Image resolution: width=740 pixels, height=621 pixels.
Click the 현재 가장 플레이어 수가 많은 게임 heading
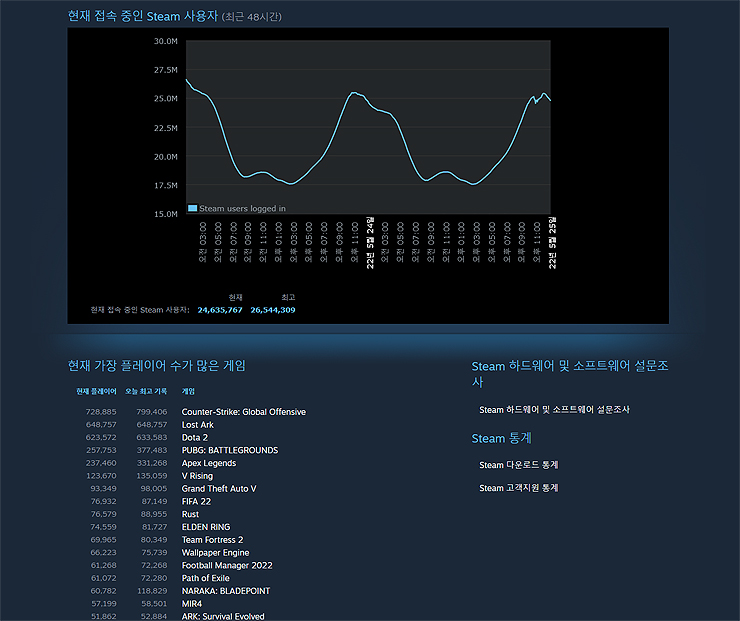[157, 366]
